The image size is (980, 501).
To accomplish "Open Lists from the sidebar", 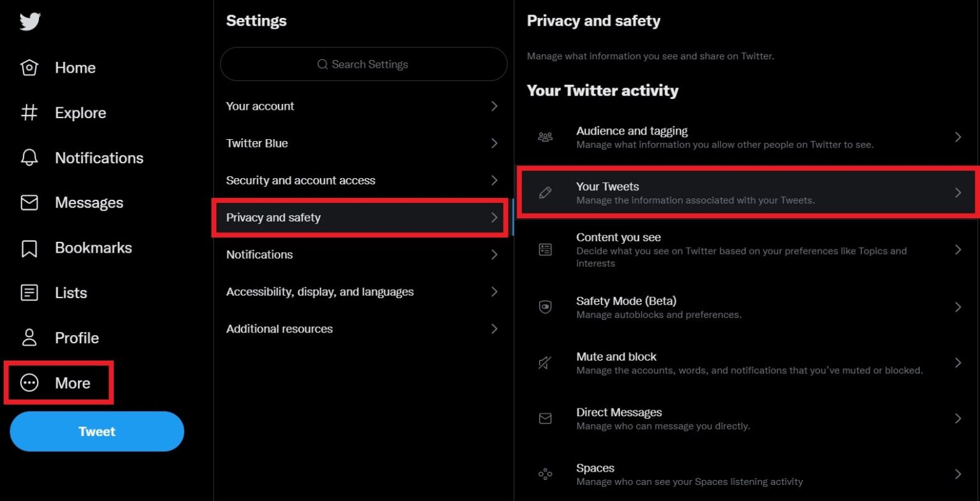I will coord(29,292).
